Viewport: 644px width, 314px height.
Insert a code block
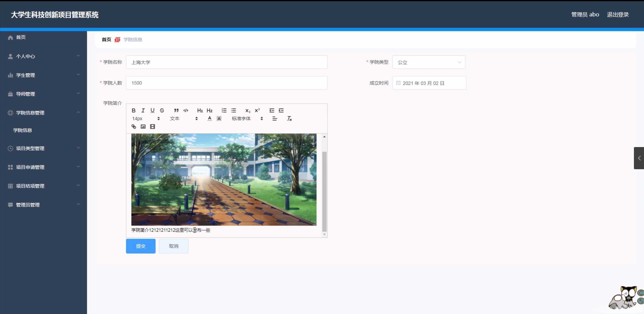pos(186,110)
